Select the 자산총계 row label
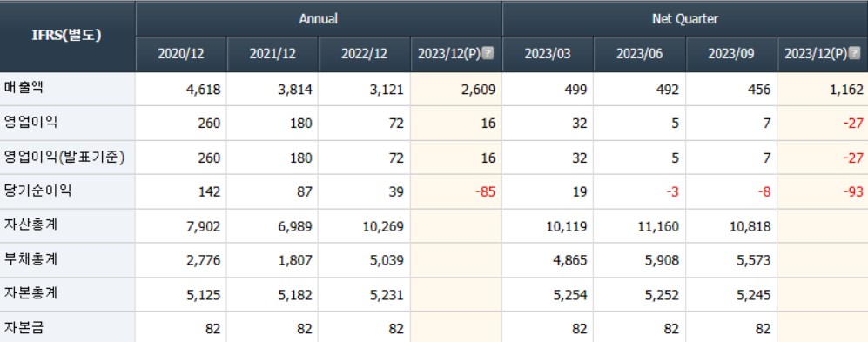Screen dimensions: 868x342 [x=30, y=225]
